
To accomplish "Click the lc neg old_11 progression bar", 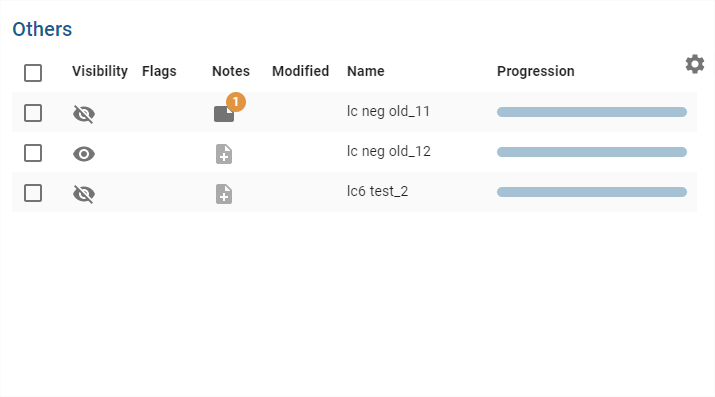I will 592,112.
